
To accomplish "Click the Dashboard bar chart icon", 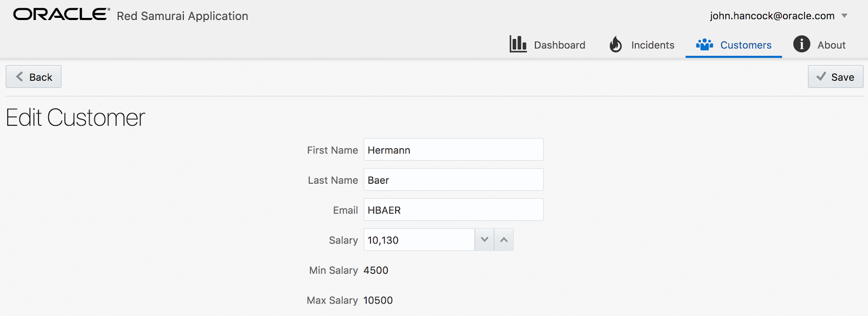I will (x=518, y=44).
